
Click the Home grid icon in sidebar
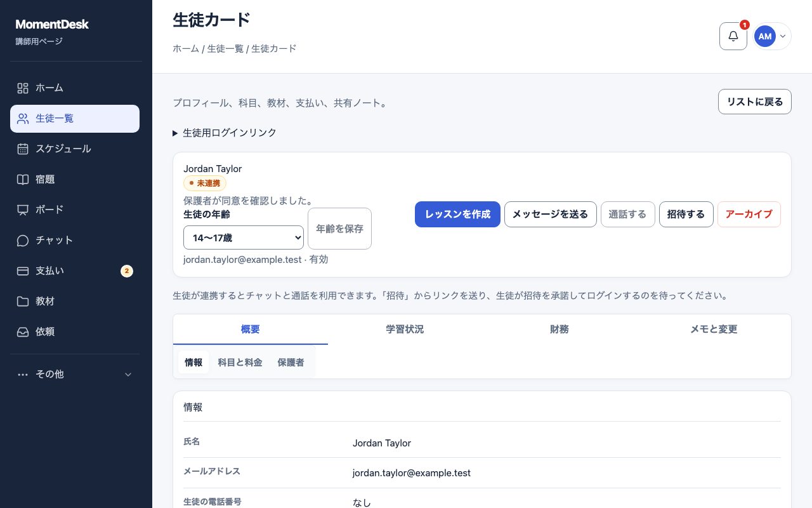coord(23,88)
